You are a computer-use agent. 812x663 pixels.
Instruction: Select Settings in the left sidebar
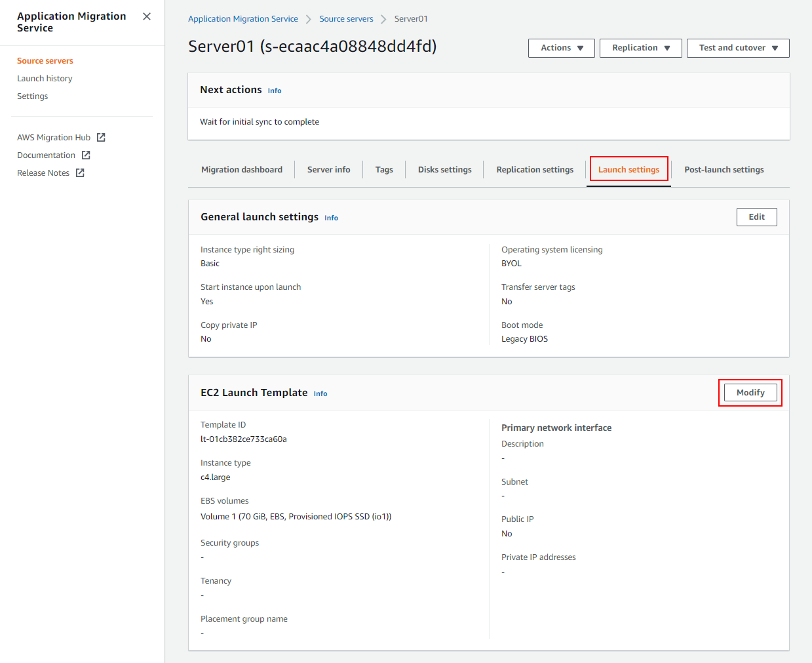[32, 96]
